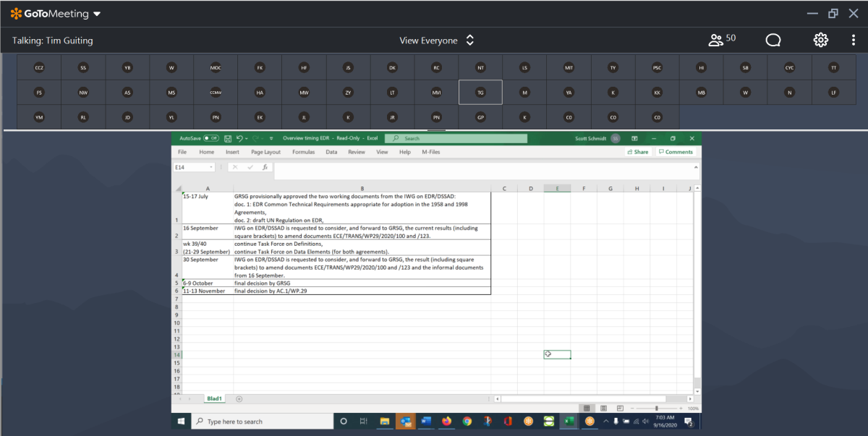Open GoToMeeting settings gear

820,40
